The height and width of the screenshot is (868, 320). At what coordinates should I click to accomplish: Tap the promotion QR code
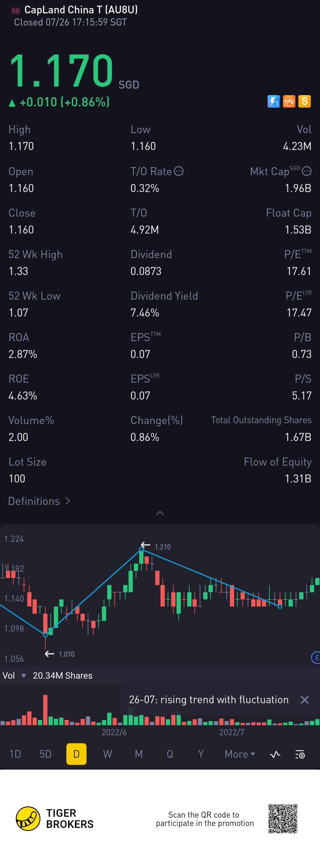pos(283,819)
